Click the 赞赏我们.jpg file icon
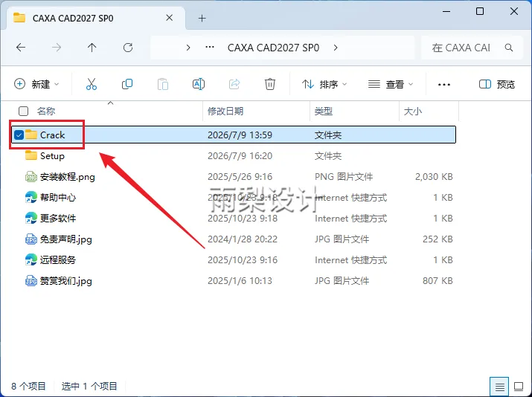This screenshot has height=397, width=532. pyautogui.click(x=31, y=281)
